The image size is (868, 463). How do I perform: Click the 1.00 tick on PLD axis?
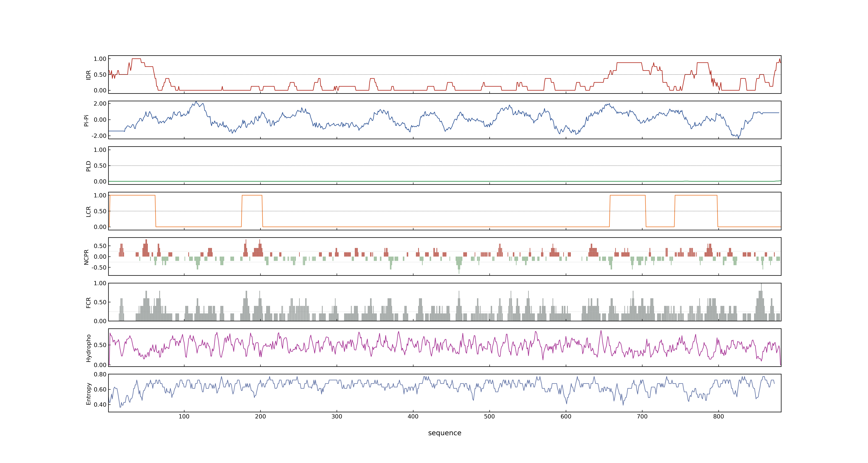pos(100,150)
